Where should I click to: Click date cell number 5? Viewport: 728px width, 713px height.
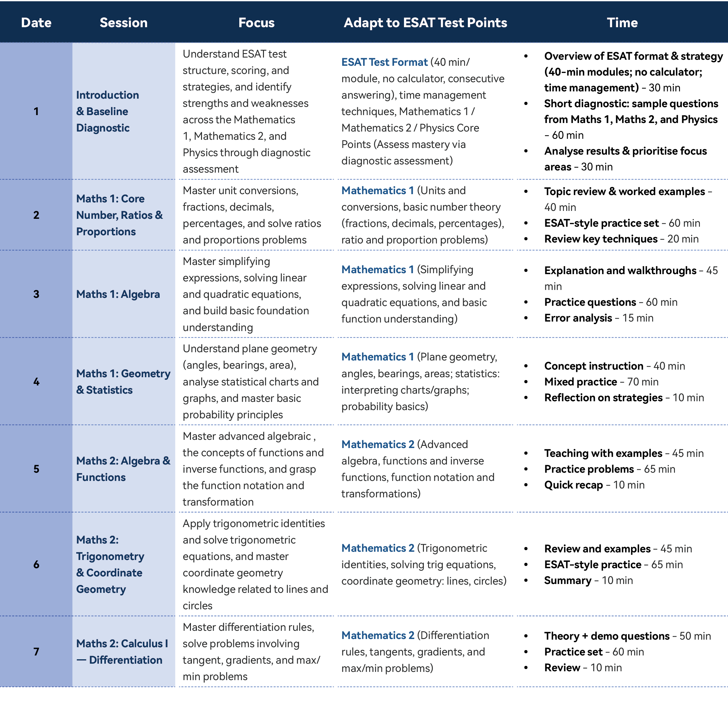coord(36,469)
